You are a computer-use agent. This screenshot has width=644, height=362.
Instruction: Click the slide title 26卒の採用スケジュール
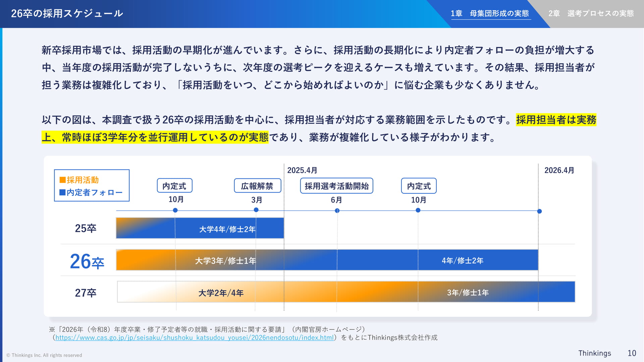click(67, 13)
